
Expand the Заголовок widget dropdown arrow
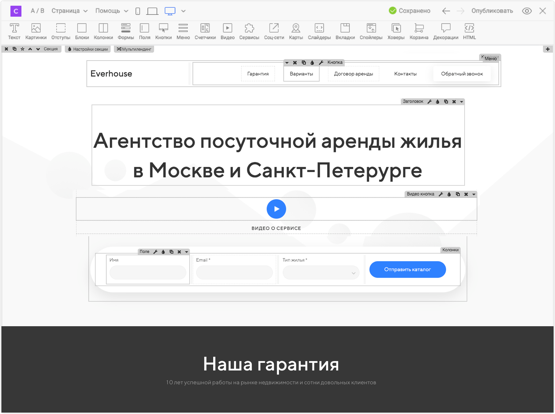pos(461,102)
